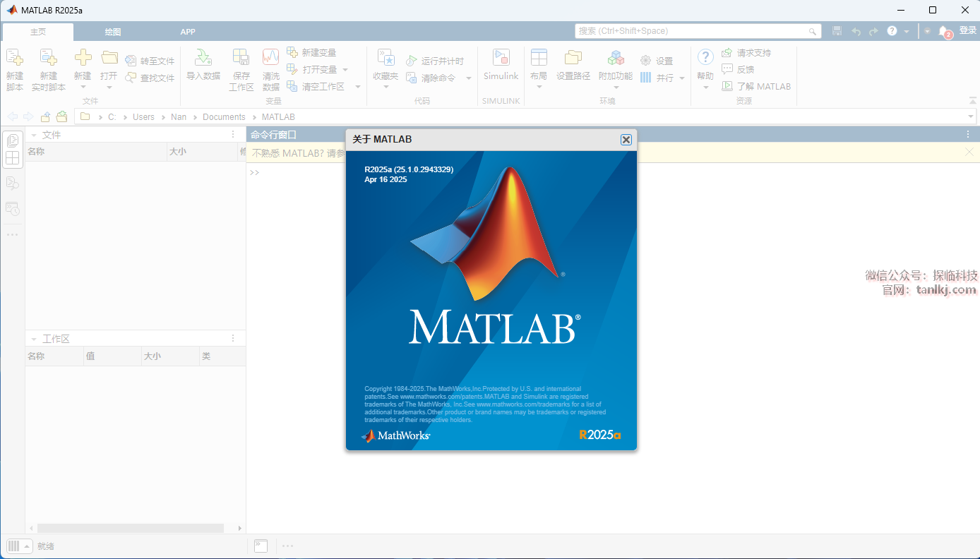Click the 附加功能 add-ons icon
The width and height of the screenshot is (980, 559).
[615, 58]
